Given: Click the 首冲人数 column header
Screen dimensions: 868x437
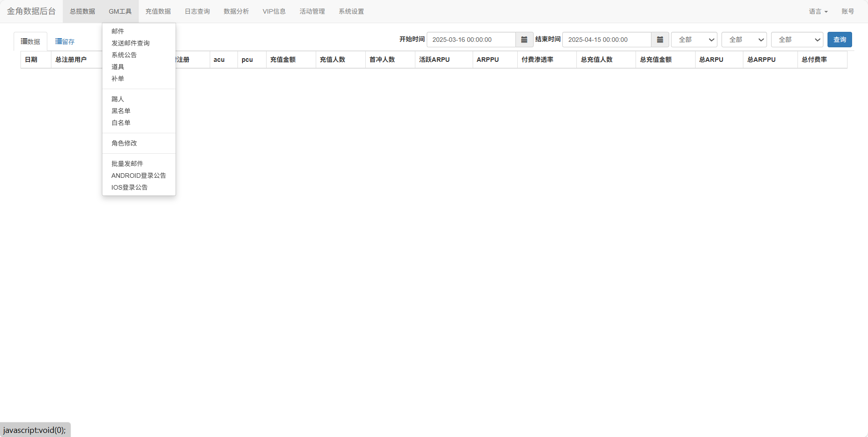Looking at the screenshot, I should point(390,60).
